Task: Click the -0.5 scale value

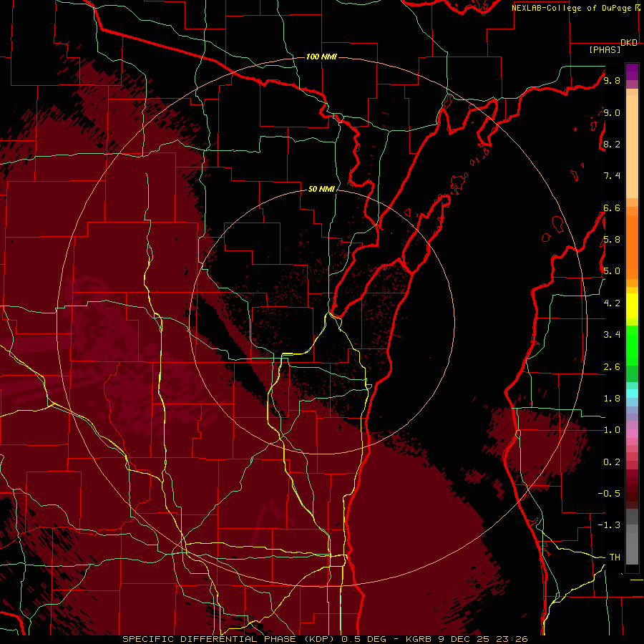Action: 609,494
